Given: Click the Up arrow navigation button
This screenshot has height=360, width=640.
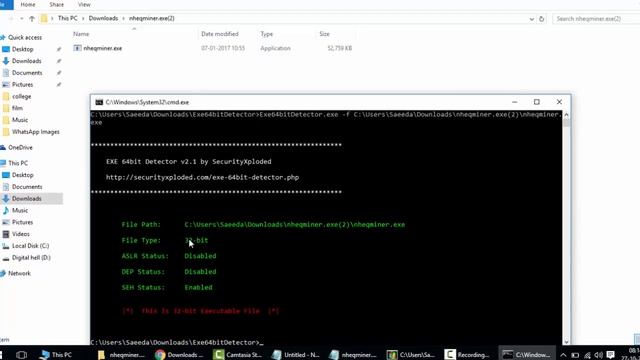Looking at the screenshot, I should pos(32,18).
